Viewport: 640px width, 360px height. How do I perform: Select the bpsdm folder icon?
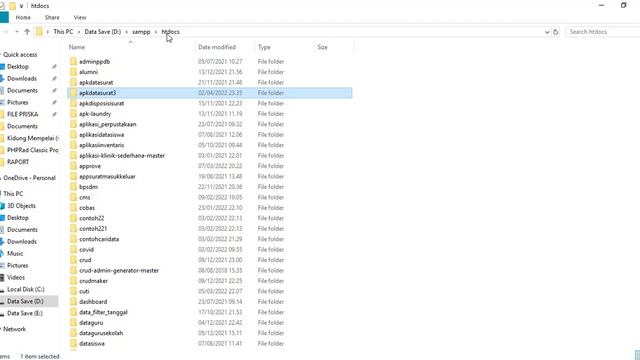73,187
